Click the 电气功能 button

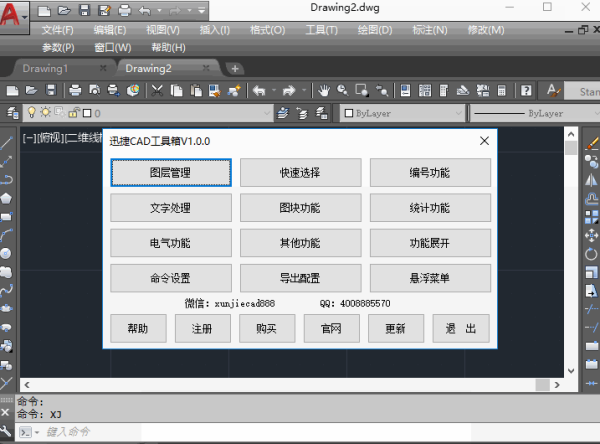pyautogui.click(x=171, y=243)
